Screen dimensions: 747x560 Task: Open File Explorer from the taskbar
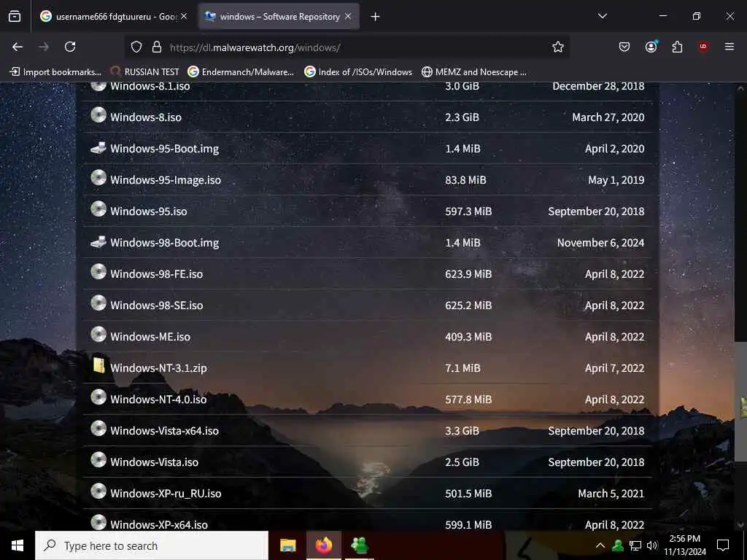coord(287,545)
